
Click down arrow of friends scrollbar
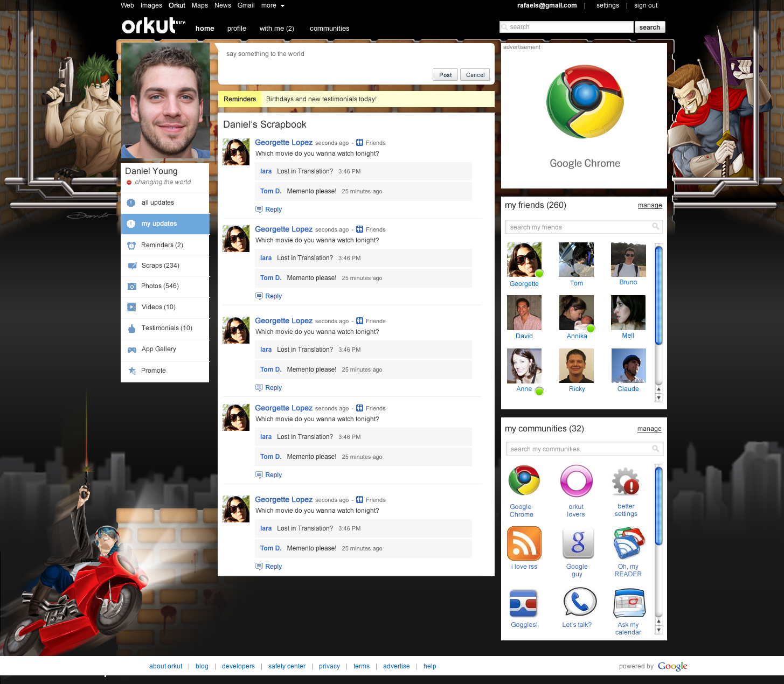[658, 397]
